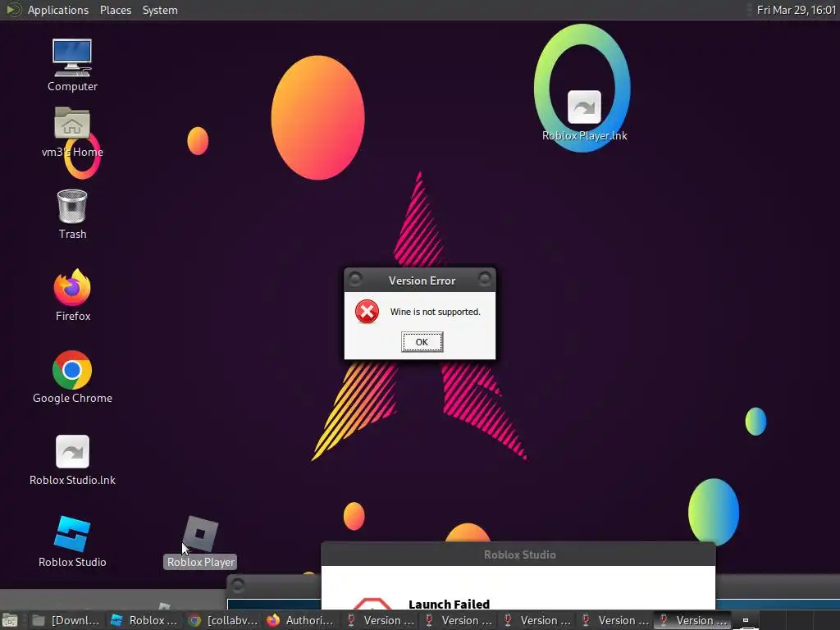Open the Places menu
Viewport: 840px width, 630px height.
click(115, 10)
